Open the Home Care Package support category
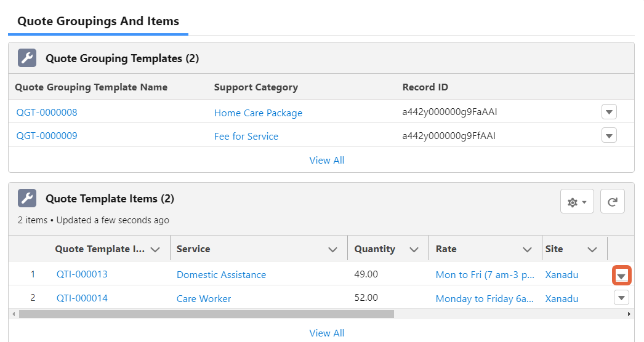 (258, 113)
